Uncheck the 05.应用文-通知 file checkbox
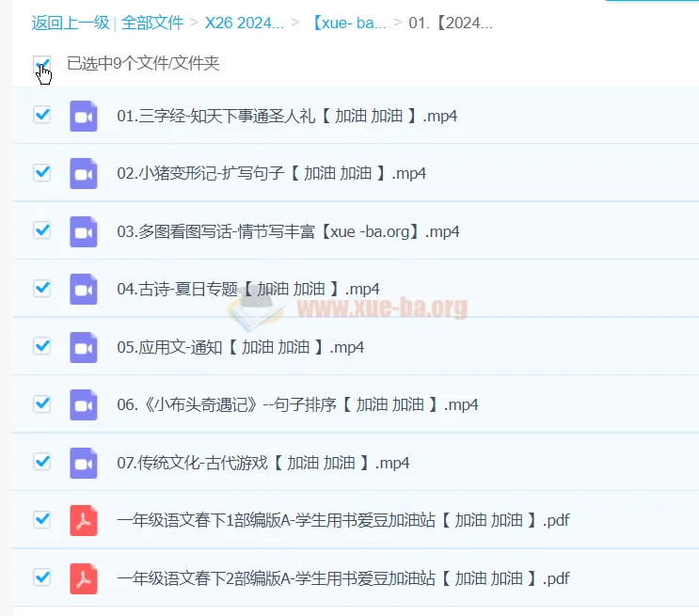This screenshot has height=616, width=699. click(x=41, y=345)
